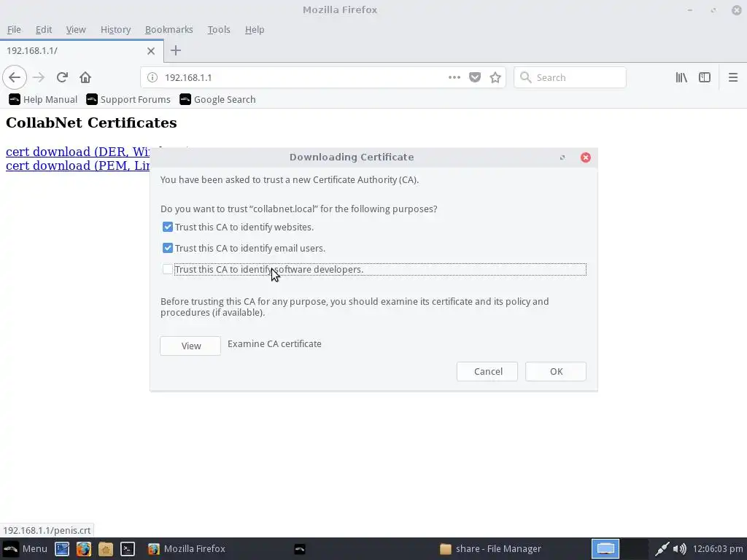Image resolution: width=747 pixels, height=560 pixels.
Task: Reload the current page
Action: tap(62, 77)
